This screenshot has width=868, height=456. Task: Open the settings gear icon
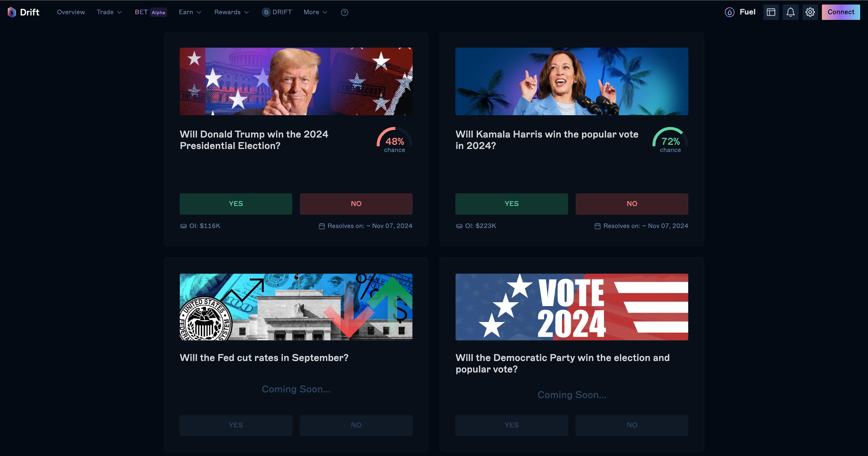(x=810, y=12)
